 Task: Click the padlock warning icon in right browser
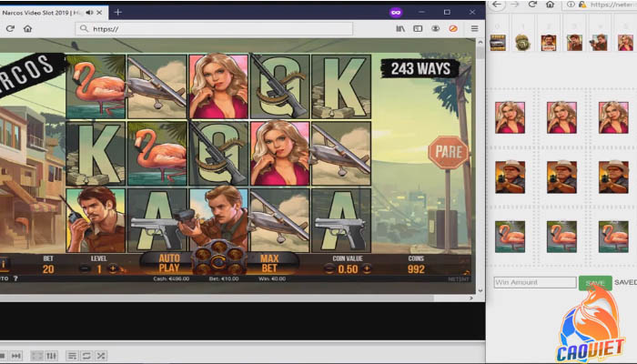(x=582, y=5)
